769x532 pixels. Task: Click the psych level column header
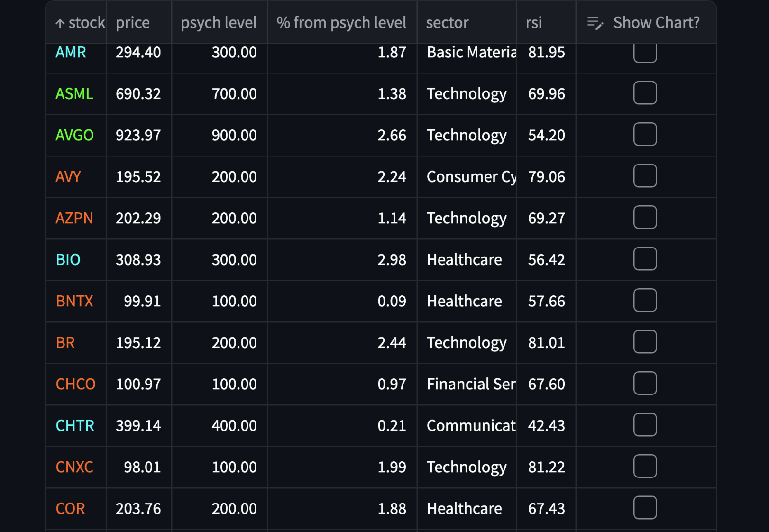point(219,22)
